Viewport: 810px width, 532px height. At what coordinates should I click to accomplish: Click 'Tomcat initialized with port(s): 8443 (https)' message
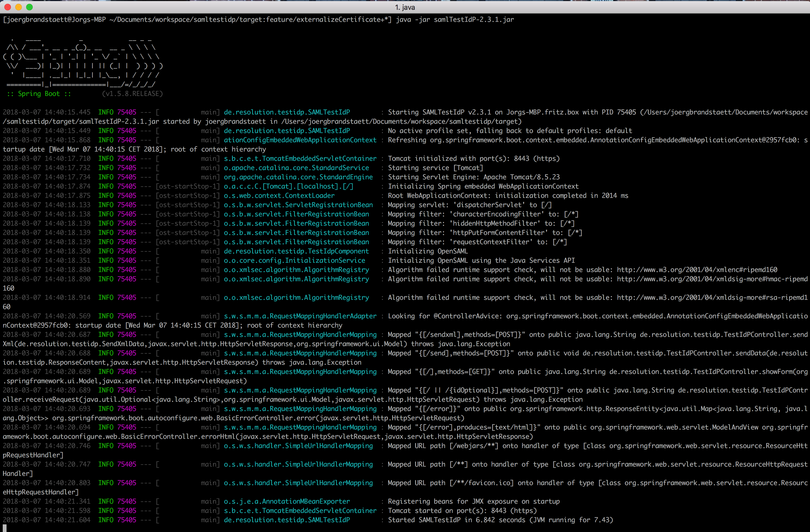tap(474, 159)
